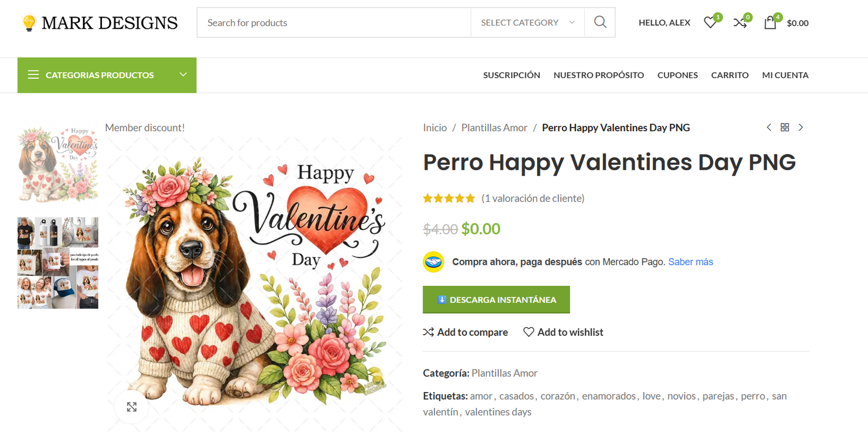Image resolution: width=868 pixels, height=441 pixels.
Task: Go to Mi Cuenta page
Action: 785,75
